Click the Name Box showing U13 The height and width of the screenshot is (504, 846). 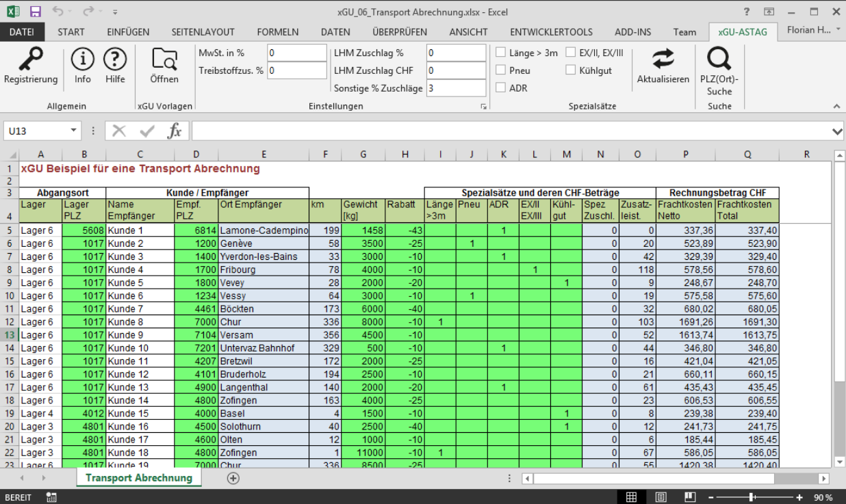(x=36, y=131)
